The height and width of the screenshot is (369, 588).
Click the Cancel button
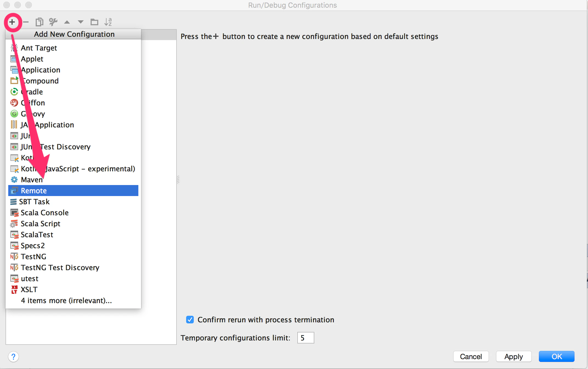click(471, 356)
